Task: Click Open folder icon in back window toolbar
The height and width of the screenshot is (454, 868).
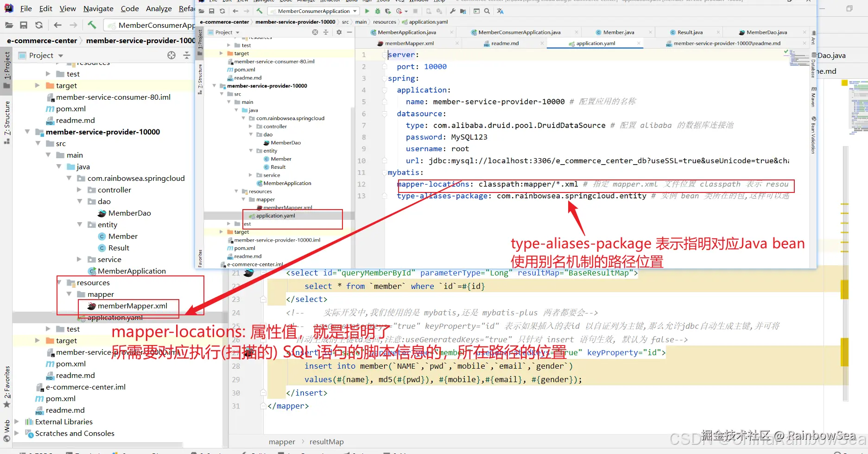Action: pyautogui.click(x=9, y=25)
